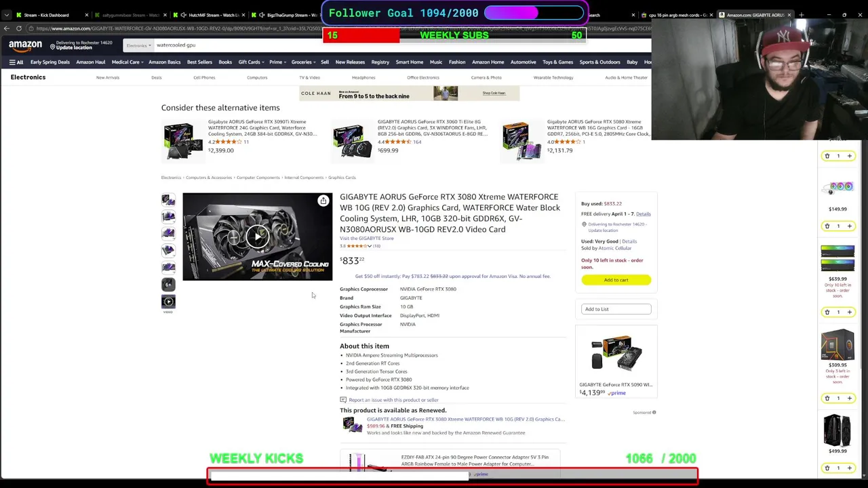Click the RGB liquid cooler image in cart
Image resolution: width=868 pixels, height=488 pixels.
pos(837,188)
